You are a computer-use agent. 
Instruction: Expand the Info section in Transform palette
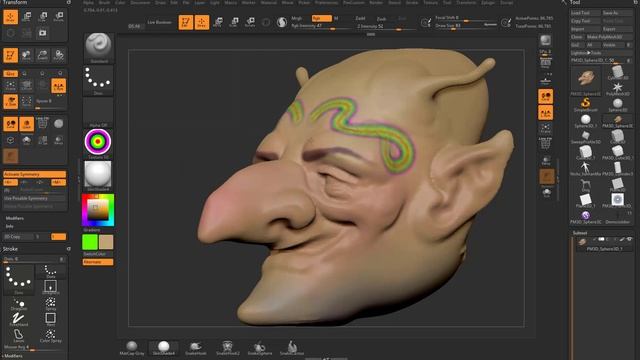tap(9, 226)
